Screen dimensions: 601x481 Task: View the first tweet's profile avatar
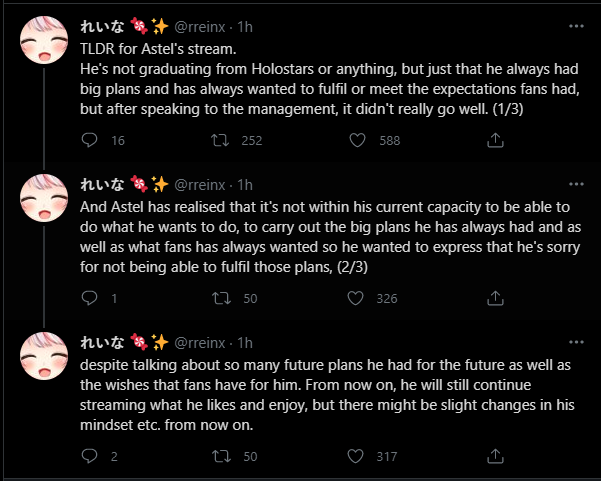[44, 40]
